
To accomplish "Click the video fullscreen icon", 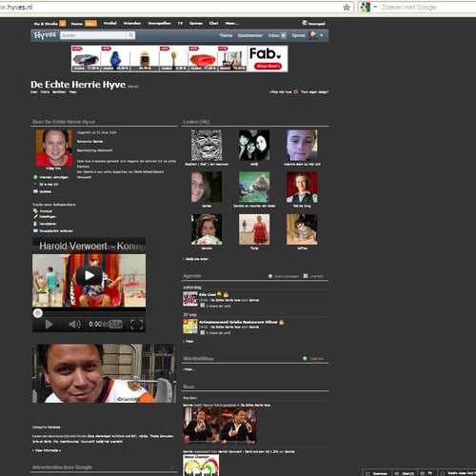I will pos(136,325).
